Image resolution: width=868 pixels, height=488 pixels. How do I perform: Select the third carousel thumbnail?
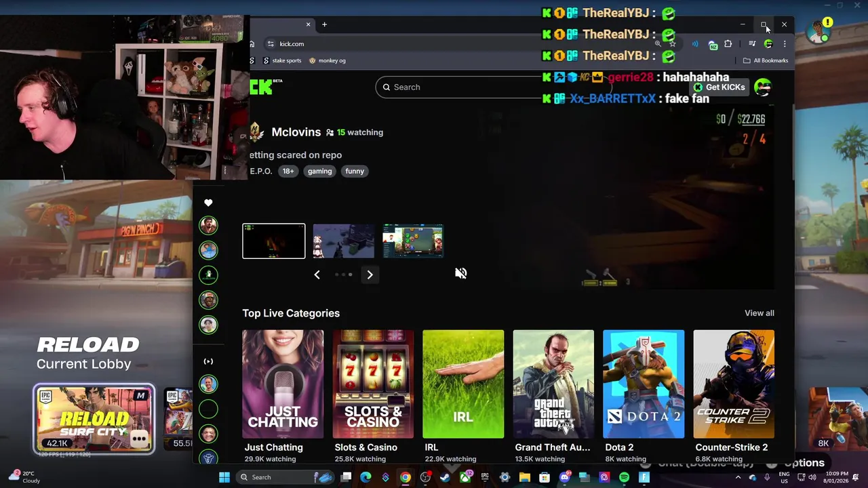(x=413, y=241)
